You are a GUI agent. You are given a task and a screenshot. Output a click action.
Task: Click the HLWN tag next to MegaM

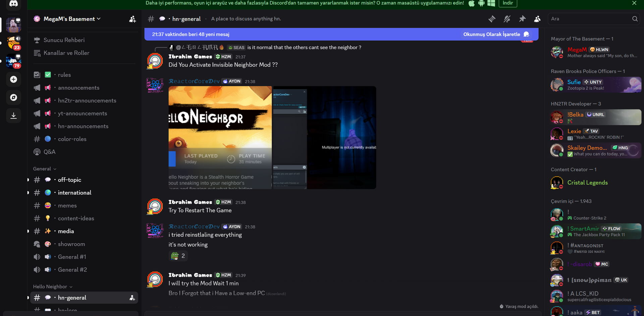point(599,50)
